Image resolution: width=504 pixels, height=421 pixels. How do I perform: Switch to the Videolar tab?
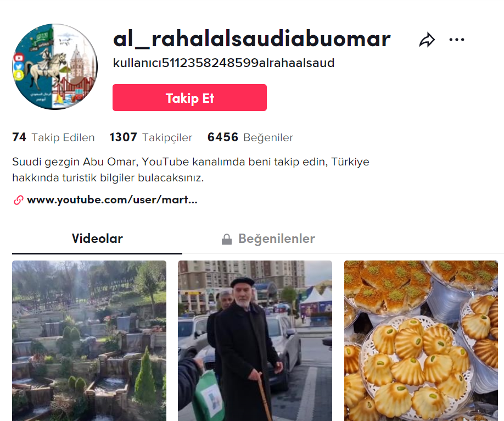[97, 239]
